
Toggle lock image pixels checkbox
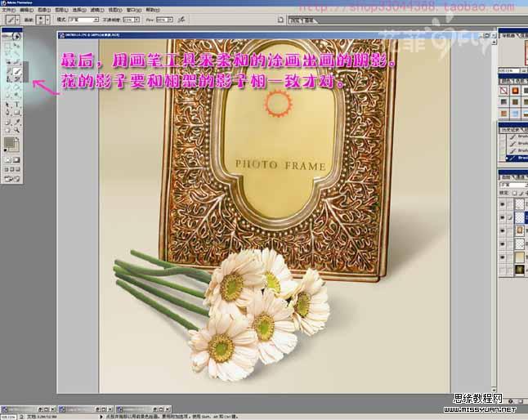[521, 194]
